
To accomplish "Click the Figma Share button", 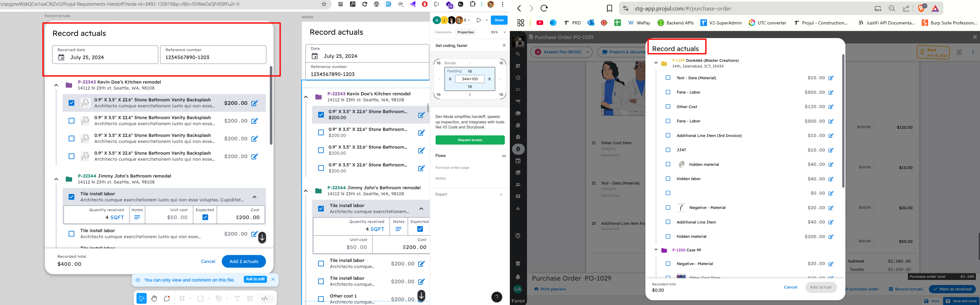I will [x=499, y=20].
